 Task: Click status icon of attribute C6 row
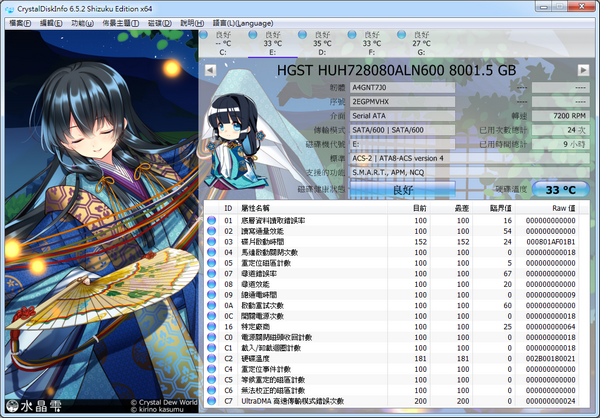point(211,390)
